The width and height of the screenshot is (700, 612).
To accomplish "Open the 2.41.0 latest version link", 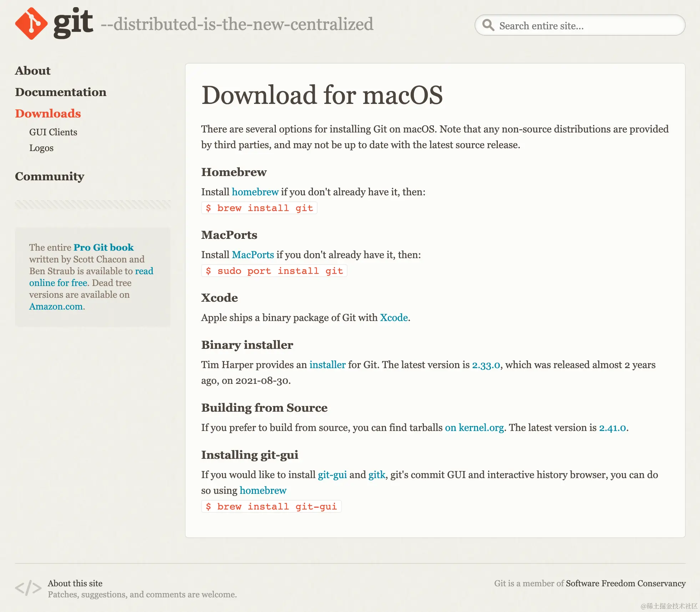I will coord(612,428).
